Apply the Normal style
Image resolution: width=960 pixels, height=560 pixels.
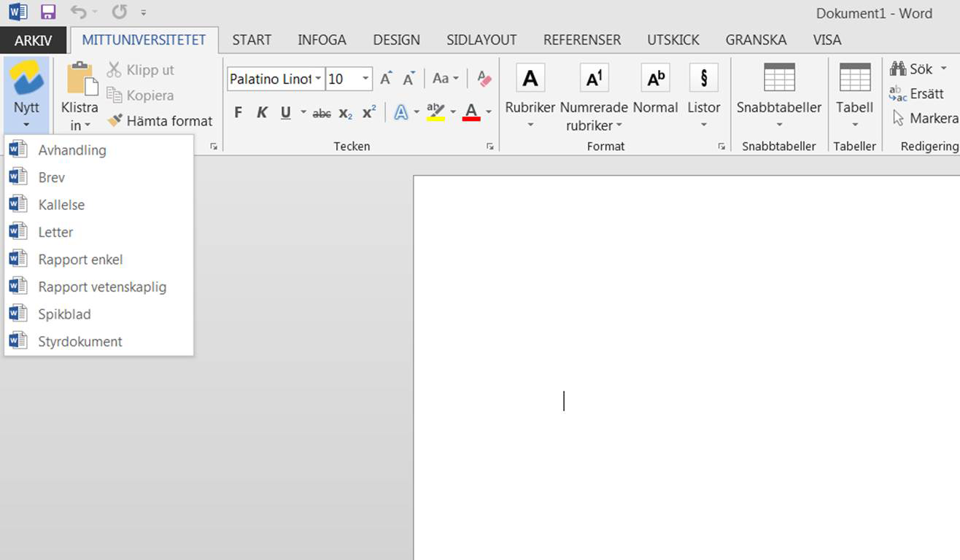coord(655,90)
